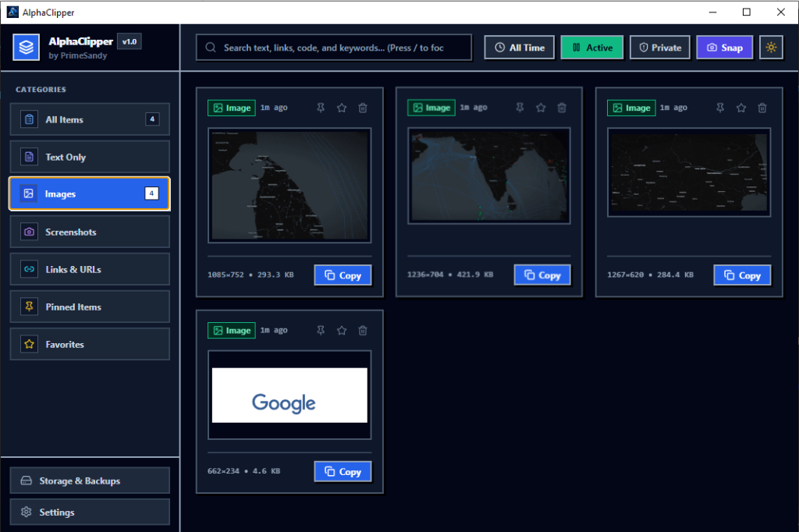Maximize the AlphaClipper window
Screen dimensions: 799x532
pyautogui.click(x=747, y=12)
